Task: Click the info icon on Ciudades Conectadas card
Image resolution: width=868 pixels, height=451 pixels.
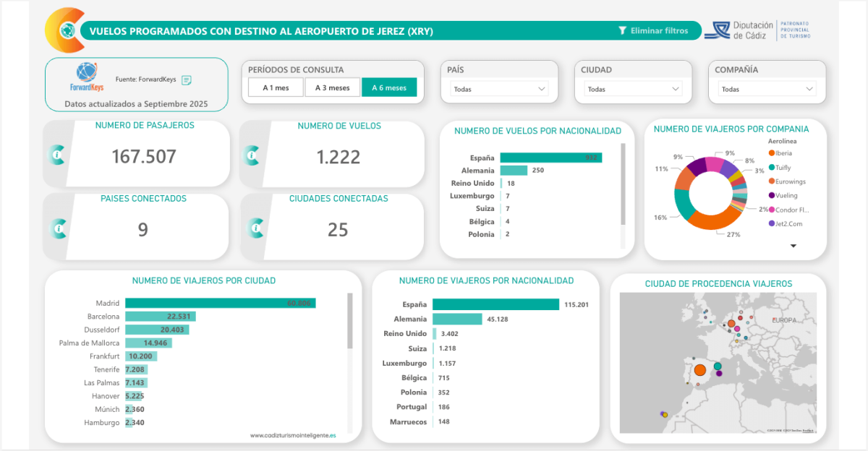Action: point(253,228)
